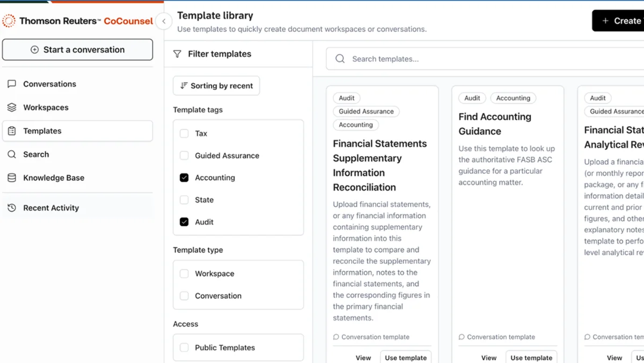The image size is (644, 363).
Task: Open the Sorting by recent dropdown
Action: [216, 85]
